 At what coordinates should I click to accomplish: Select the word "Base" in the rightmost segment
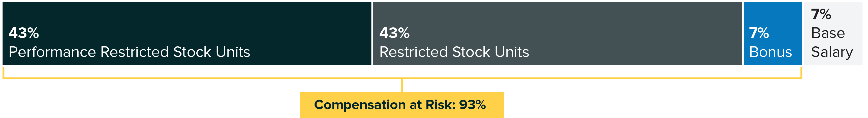(x=828, y=33)
